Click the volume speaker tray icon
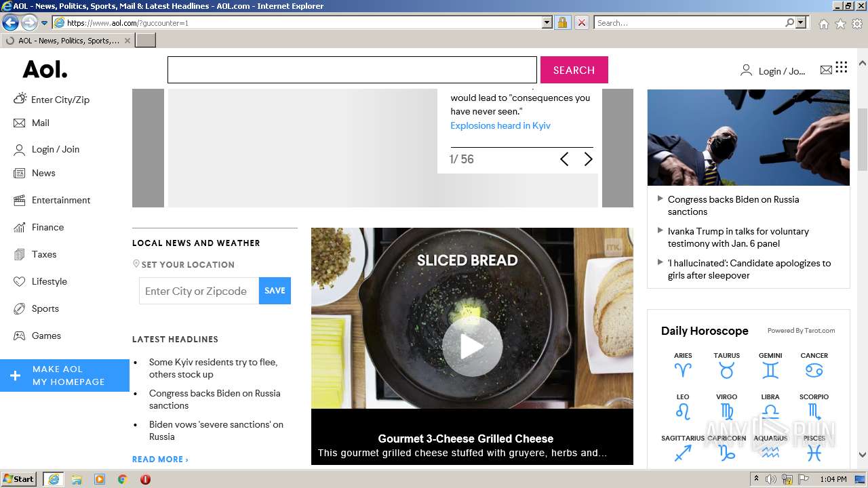The width and height of the screenshot is (868, 488). tap(771, 479)
